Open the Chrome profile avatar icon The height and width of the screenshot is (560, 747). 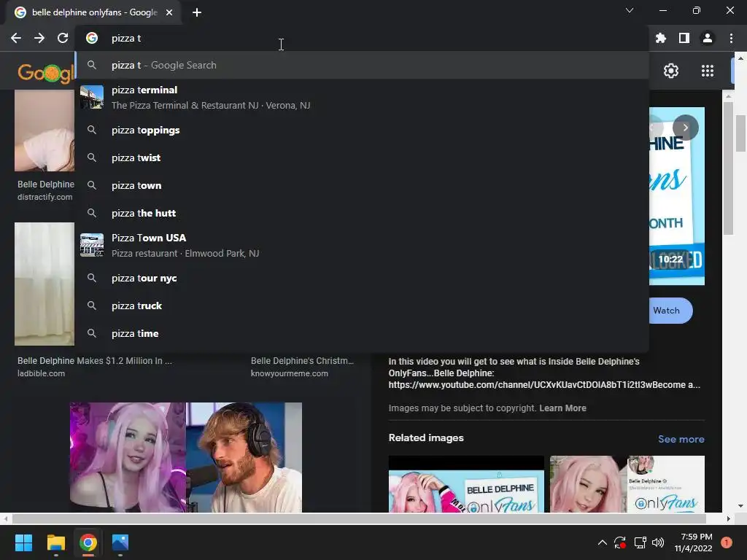pyautogui.click(x=707, y=38)
